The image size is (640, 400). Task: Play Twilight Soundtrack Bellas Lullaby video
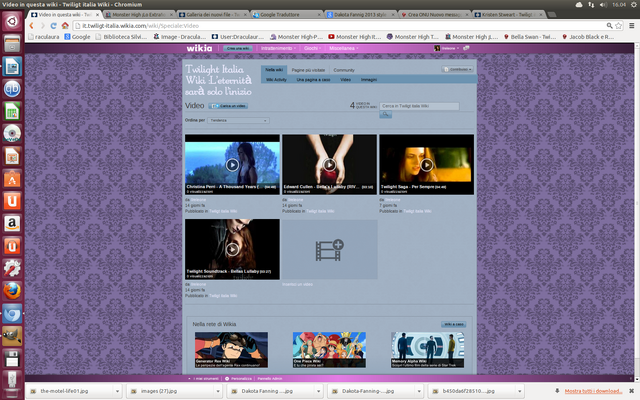point(232,249)
